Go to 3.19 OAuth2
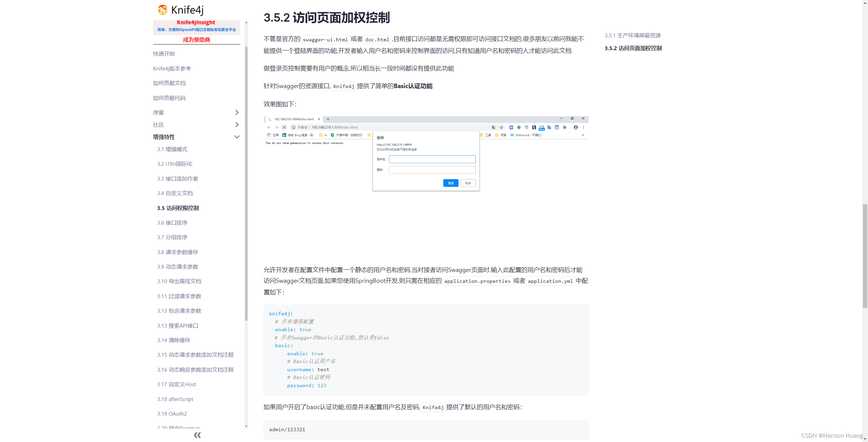The image size is (868, 442). pyautogui.click(x=172, y=414)
